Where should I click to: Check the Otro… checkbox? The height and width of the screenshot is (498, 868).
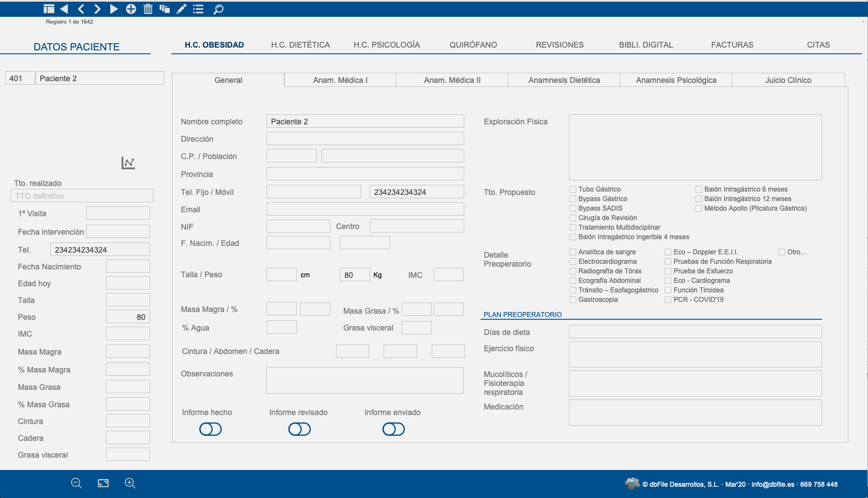point(782,252)
